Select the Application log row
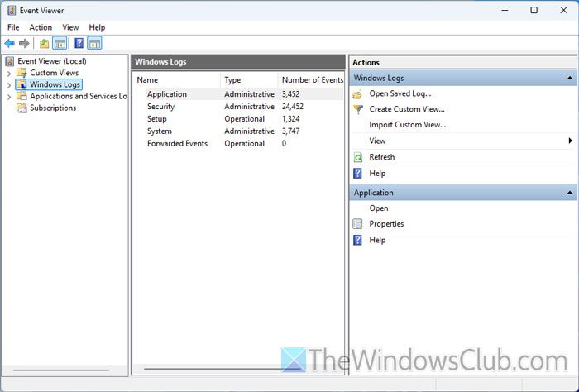The width and height of the screenshot is (579, 392). 238,94
